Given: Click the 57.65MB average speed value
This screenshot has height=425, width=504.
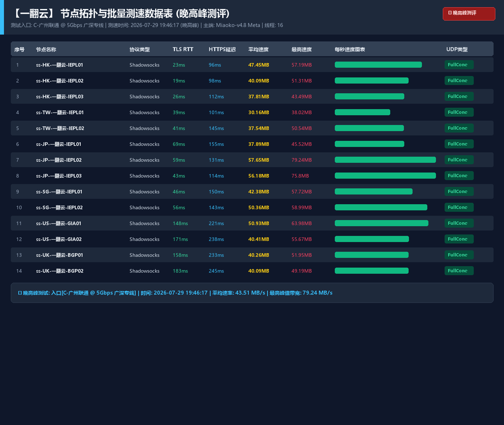Looking at the screenshot, I should (259, 160).
